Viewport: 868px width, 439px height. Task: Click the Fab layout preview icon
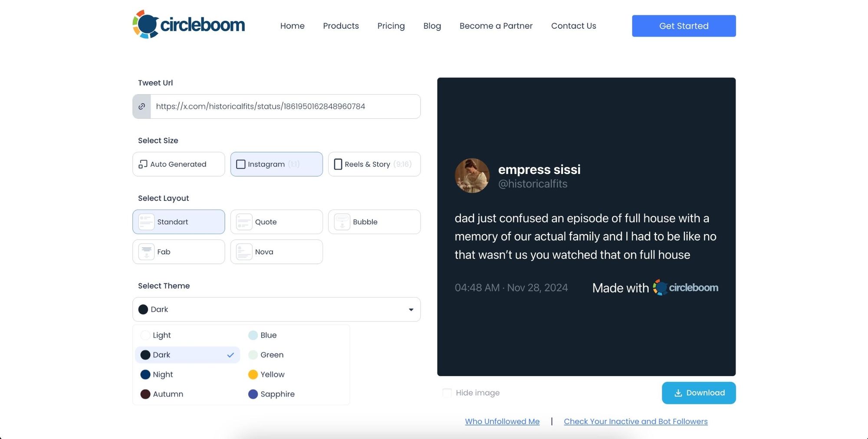pyautogui.click(x=146, y=252)
